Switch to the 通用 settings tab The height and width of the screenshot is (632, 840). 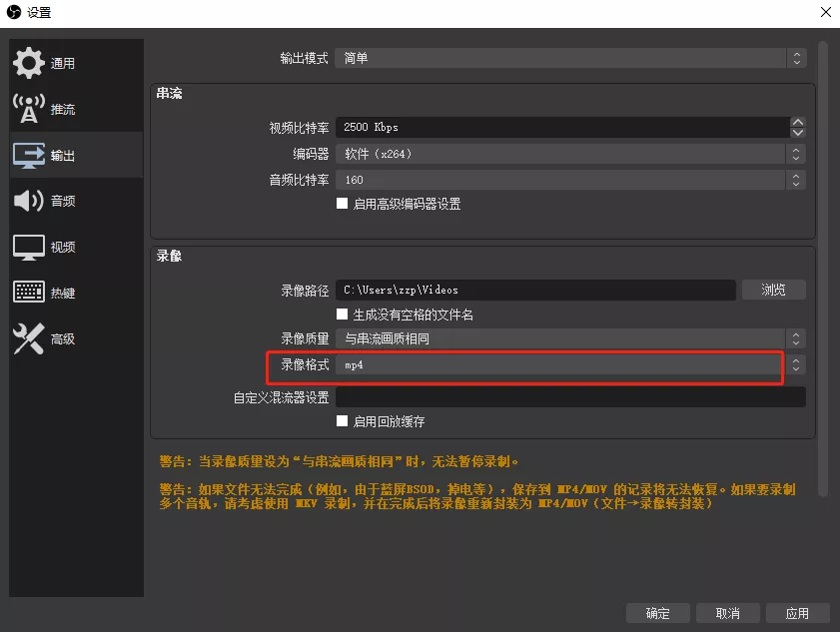tap(76, 63)
